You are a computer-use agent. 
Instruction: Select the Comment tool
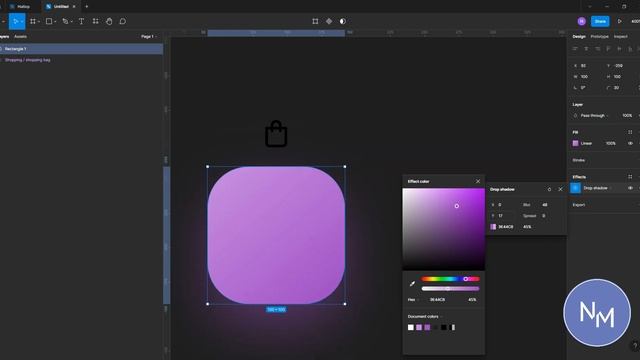(x=122, y=21)
